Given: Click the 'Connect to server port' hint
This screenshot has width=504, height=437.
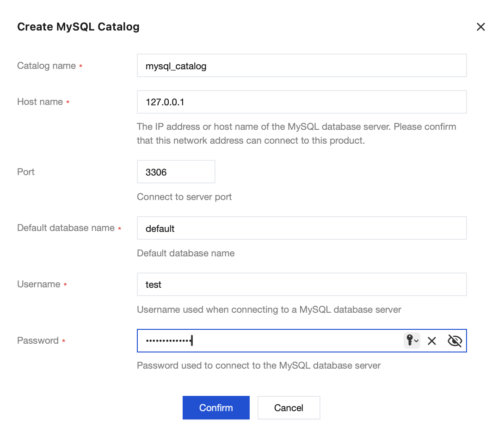Looking at the screenshot, I should click(184, 197).
